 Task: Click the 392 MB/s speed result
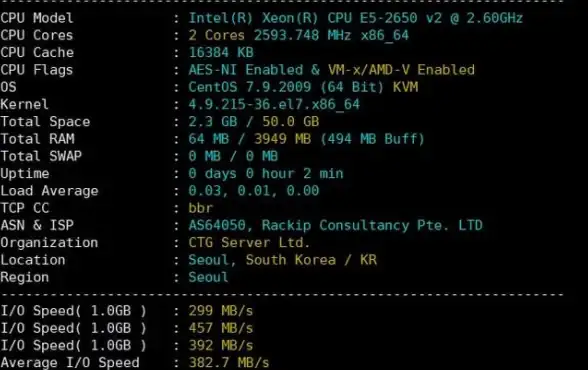coord(221,345)
